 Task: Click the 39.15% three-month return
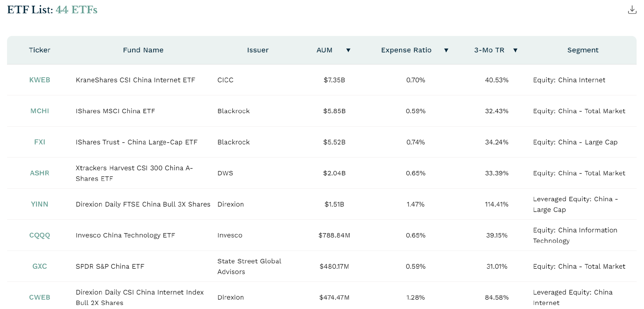click(497, 235)
